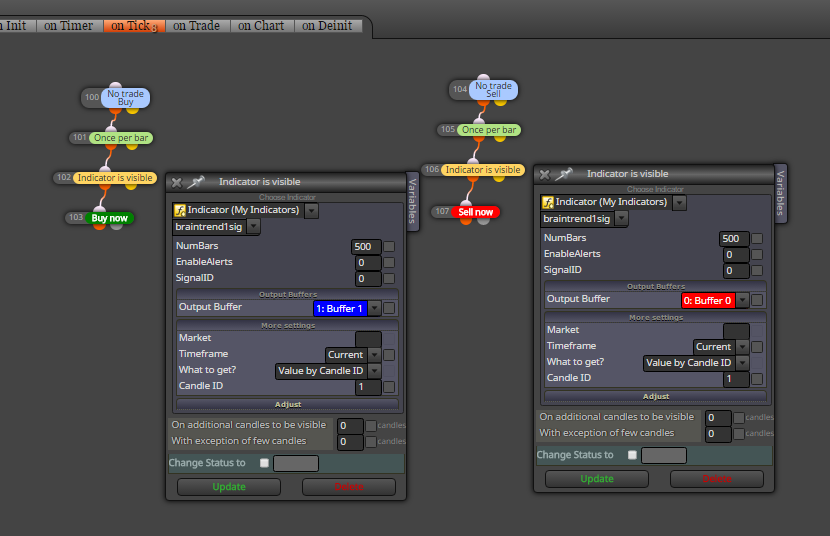Image resolution: width=830 pixels, height=536 pixels.
Task: Switch to the Init tab
Action: pyautogui.click(x=16, y=25)
